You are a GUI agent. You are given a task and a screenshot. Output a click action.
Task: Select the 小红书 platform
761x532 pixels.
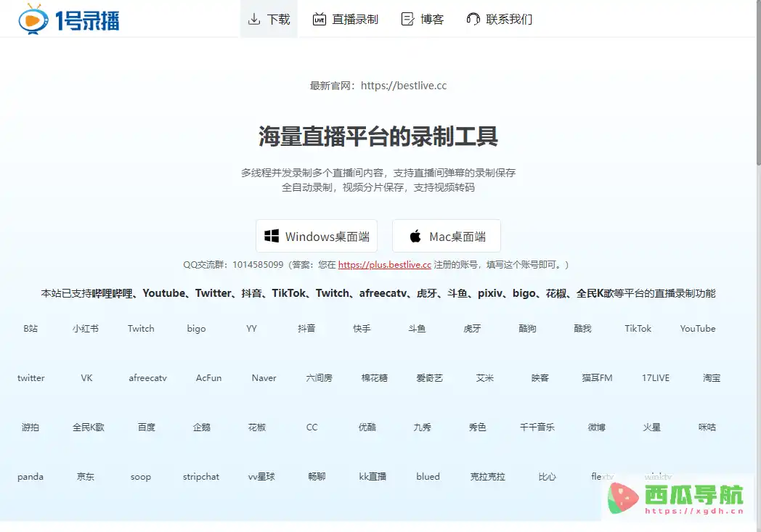(86, 328)
